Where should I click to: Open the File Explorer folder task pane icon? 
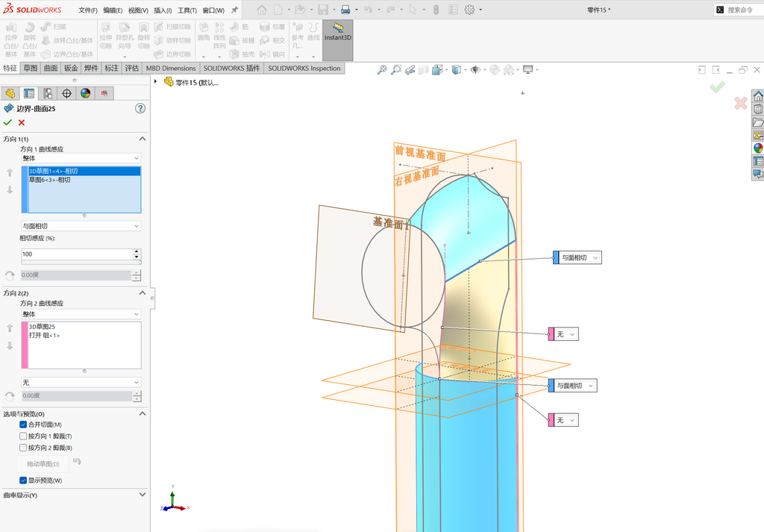click(x=758, y=122)
